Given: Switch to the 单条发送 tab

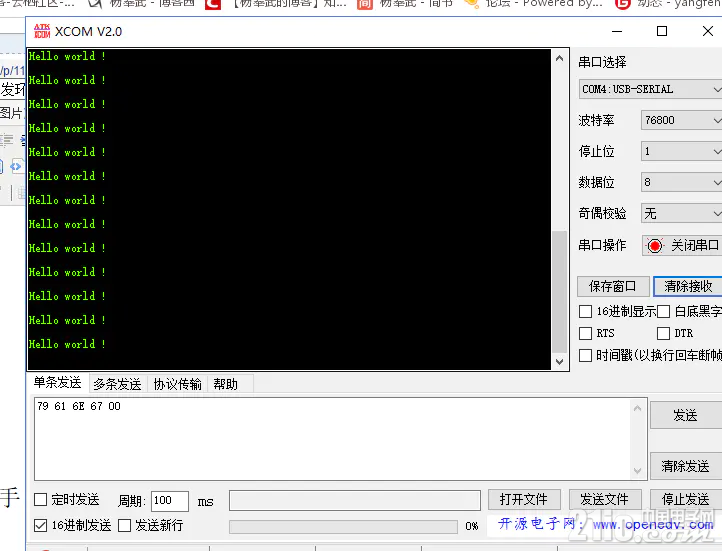Looking at the screenshot, I should 58,383.
